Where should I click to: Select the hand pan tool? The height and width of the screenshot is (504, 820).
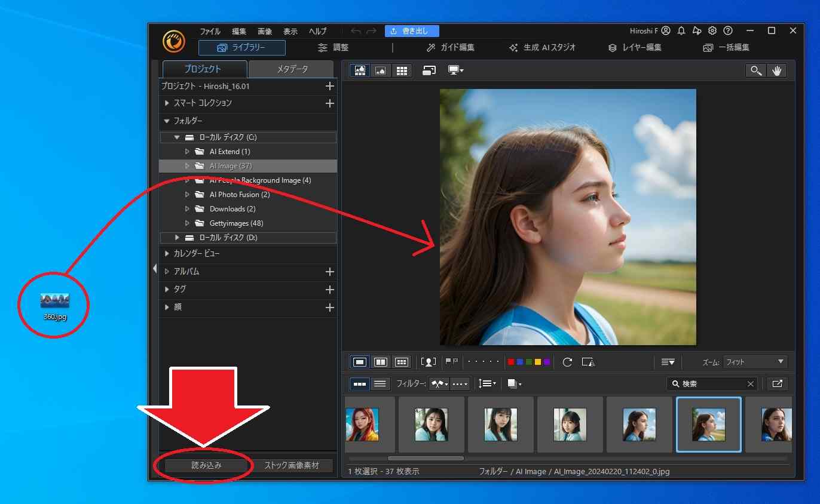pyautogui.click(x=777, y=70)
